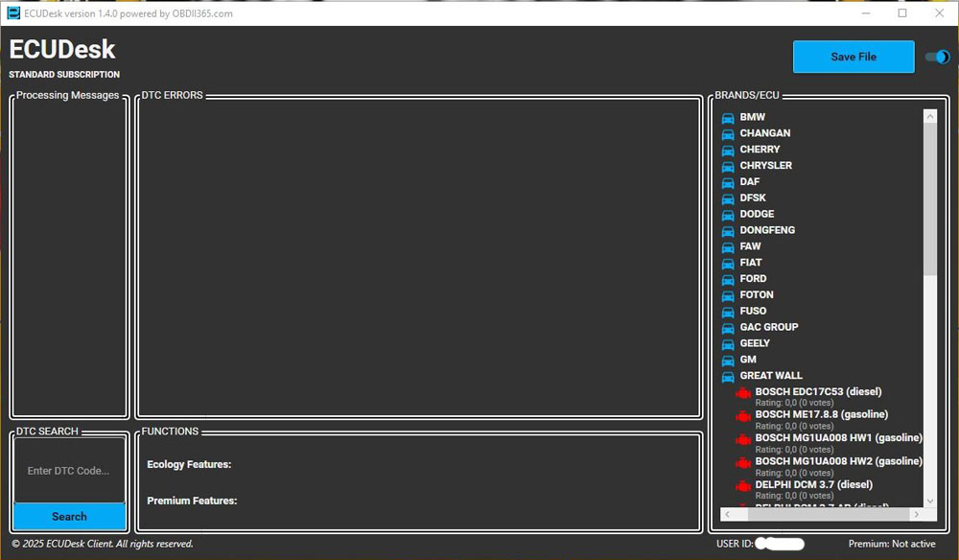
Task: Click the horizontal scrollbar left arrow
Action: click(x=727, y=515)
